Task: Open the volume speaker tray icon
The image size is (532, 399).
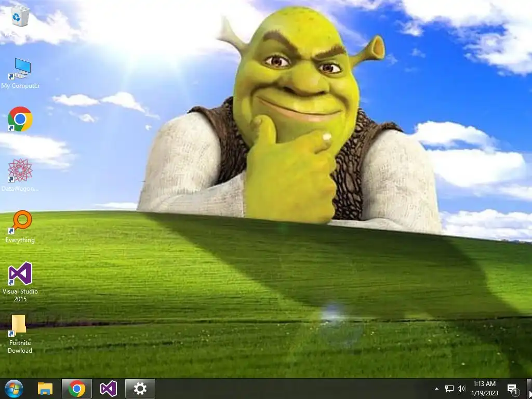Action: (461, 389)
